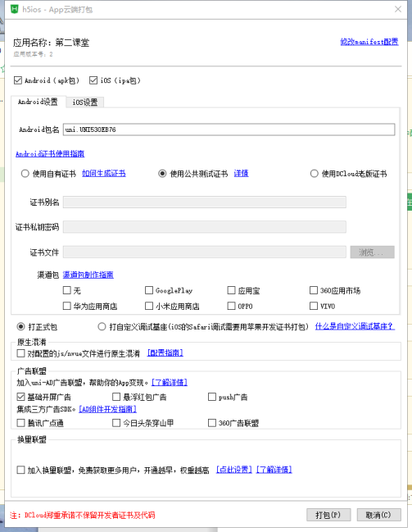This screenshot has height=532, width=412.
Task: Open the 换量联盟 [了解详情] link
Action: coord(274,470)
